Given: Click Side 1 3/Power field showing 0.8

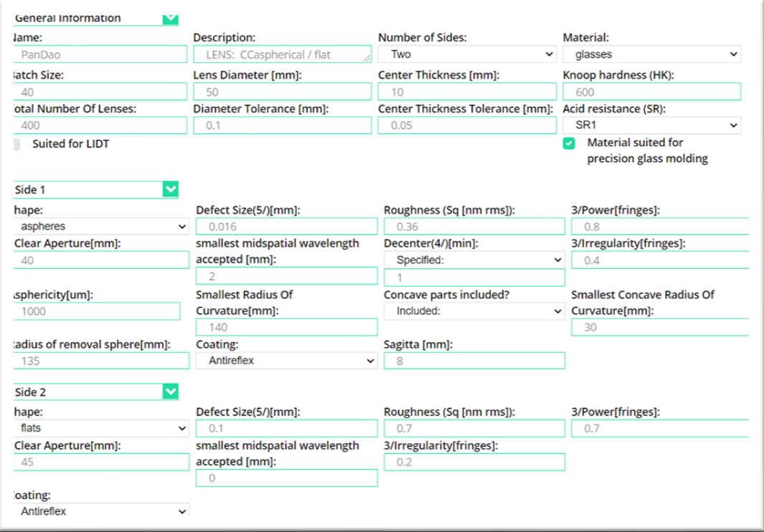Looking at the screenshot, I should coord(660,227).
